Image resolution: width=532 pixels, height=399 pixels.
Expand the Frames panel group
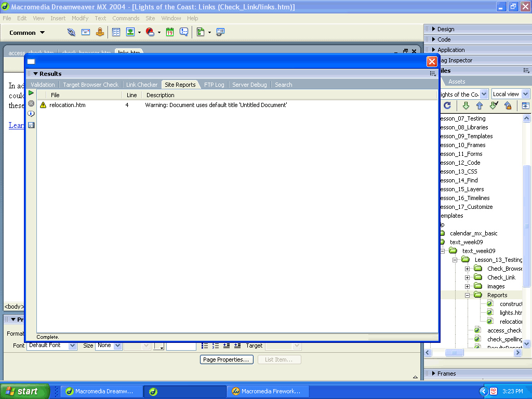(433, 373)
